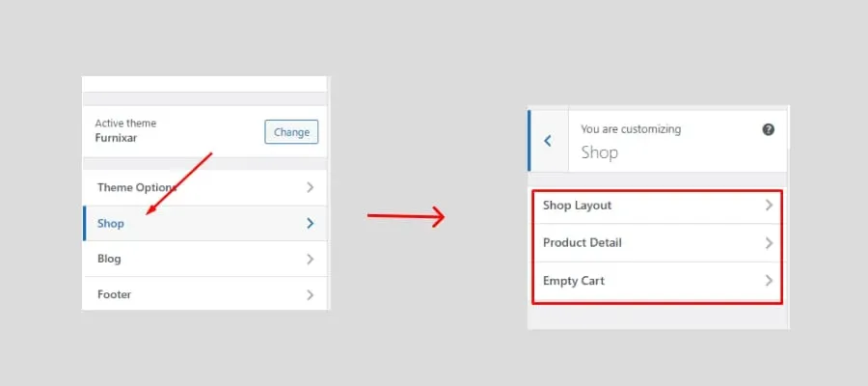Go back using the left arrow

coord(548,141)
